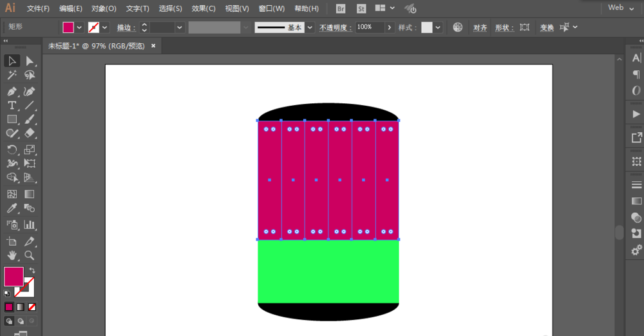
Task: Expand the stroke weight dropdown
Action: tap(180, 28)
